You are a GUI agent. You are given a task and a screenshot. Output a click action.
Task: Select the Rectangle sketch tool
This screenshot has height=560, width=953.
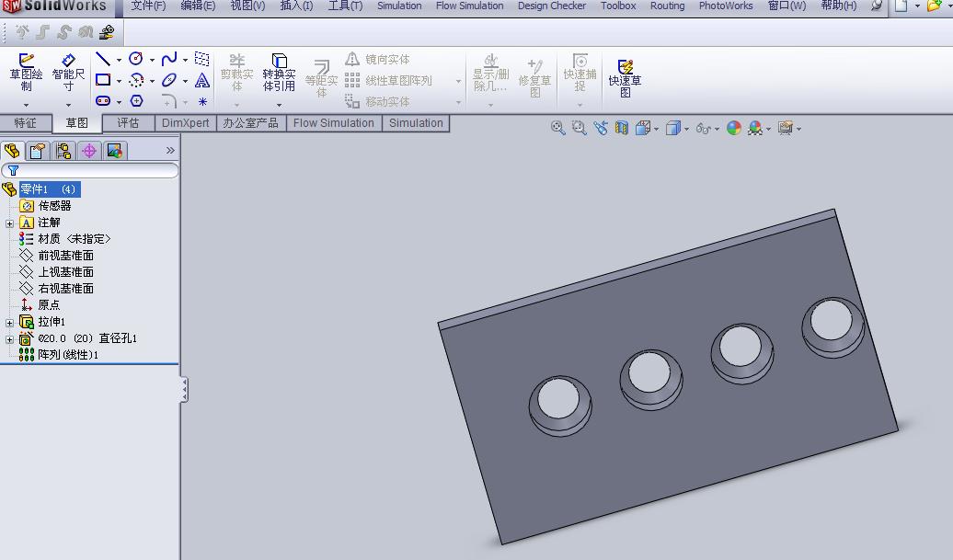click(x=103, y=80)
